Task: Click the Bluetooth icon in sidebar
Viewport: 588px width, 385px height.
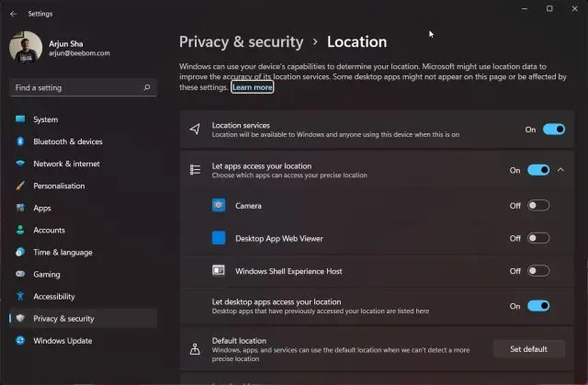Action: coord(20,142)
